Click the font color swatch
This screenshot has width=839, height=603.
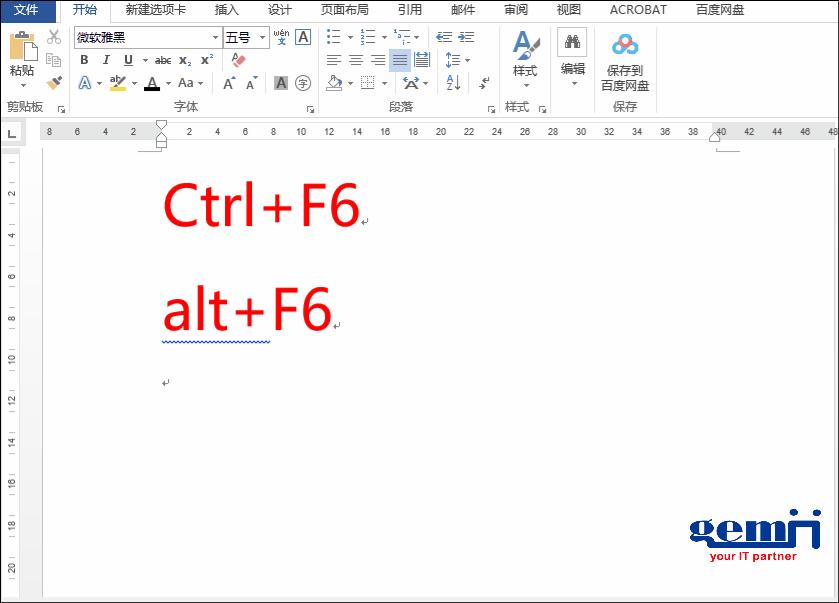pos(152,83)
